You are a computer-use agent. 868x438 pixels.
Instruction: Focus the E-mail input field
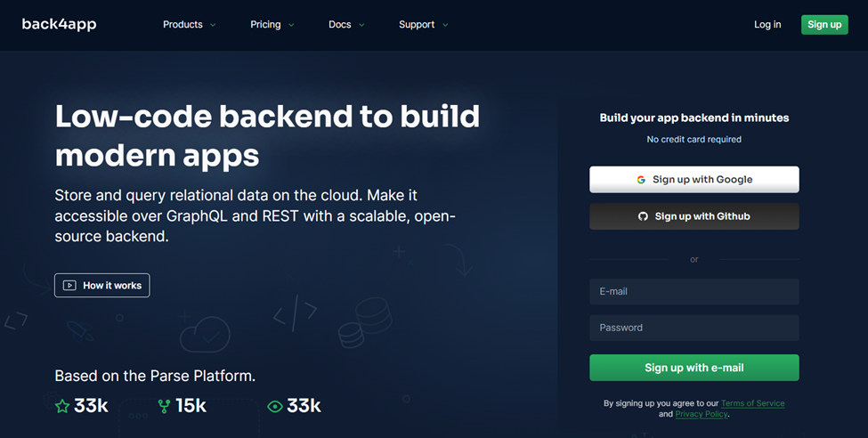[694, 291]
